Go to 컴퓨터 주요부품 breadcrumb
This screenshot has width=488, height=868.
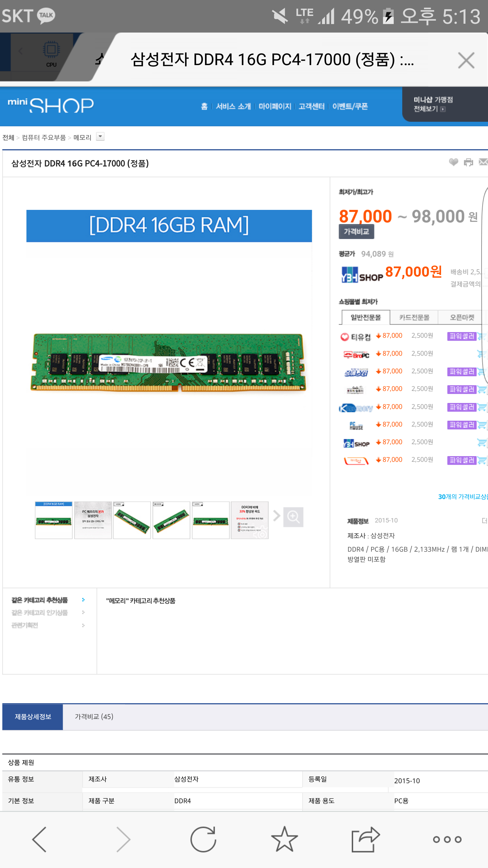(x=44, y=137)
